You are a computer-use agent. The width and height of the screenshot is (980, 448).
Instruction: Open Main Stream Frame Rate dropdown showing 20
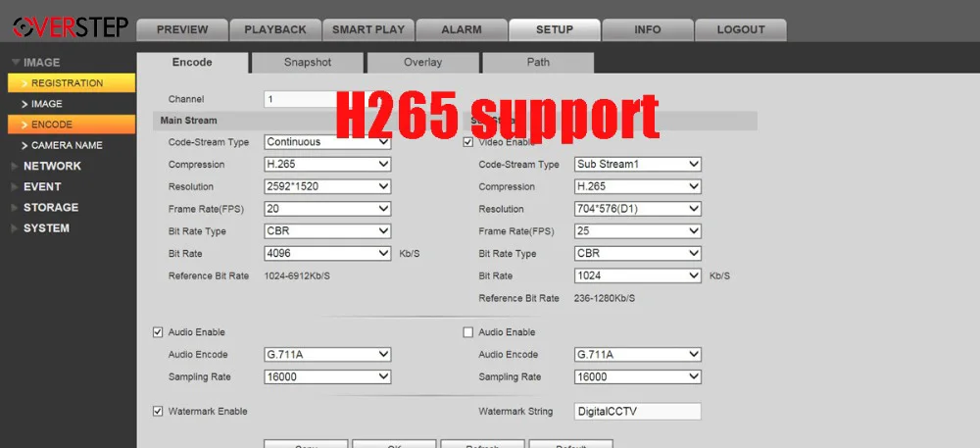327,209
